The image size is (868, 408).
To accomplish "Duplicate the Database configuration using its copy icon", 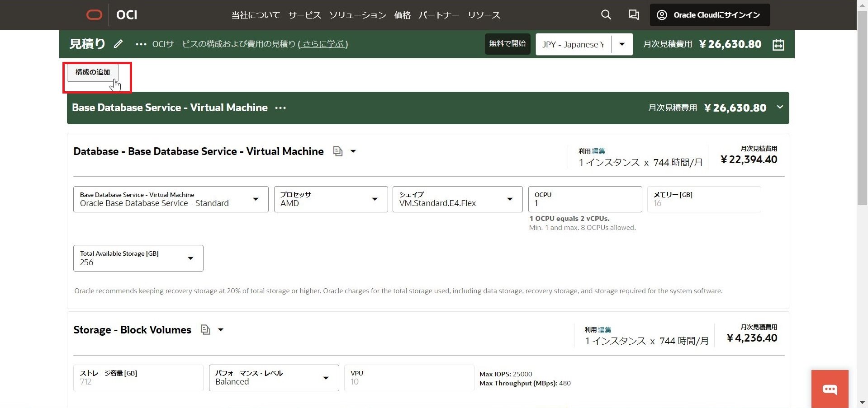I will (x=337, y=151).
